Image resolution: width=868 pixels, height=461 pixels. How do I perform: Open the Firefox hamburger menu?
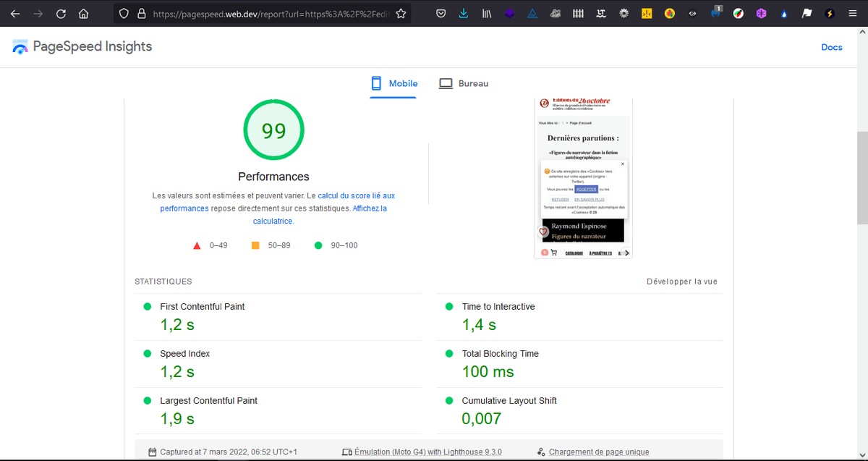click(x=853, y=13)
